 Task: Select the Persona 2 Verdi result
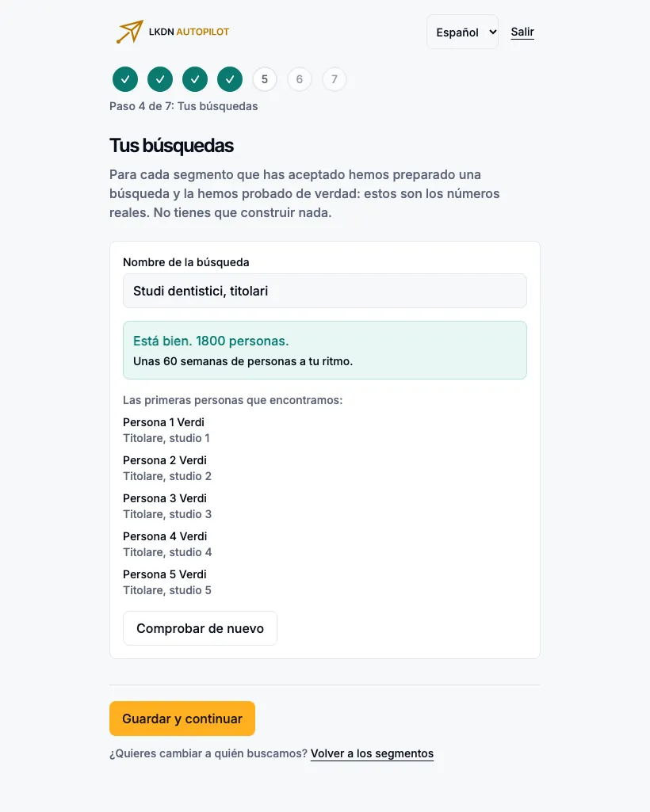pos(167,468)
